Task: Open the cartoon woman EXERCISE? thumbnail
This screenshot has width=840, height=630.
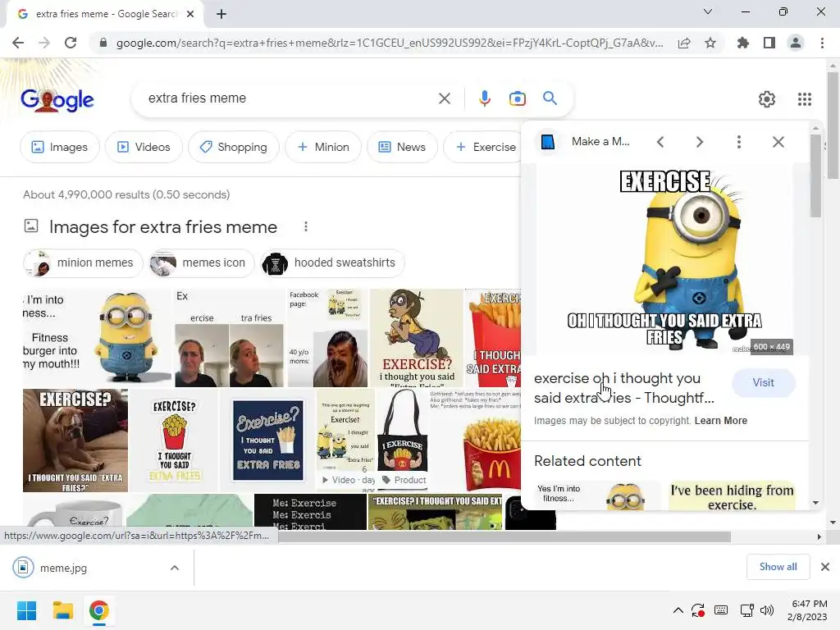Action: coord(416,337)
